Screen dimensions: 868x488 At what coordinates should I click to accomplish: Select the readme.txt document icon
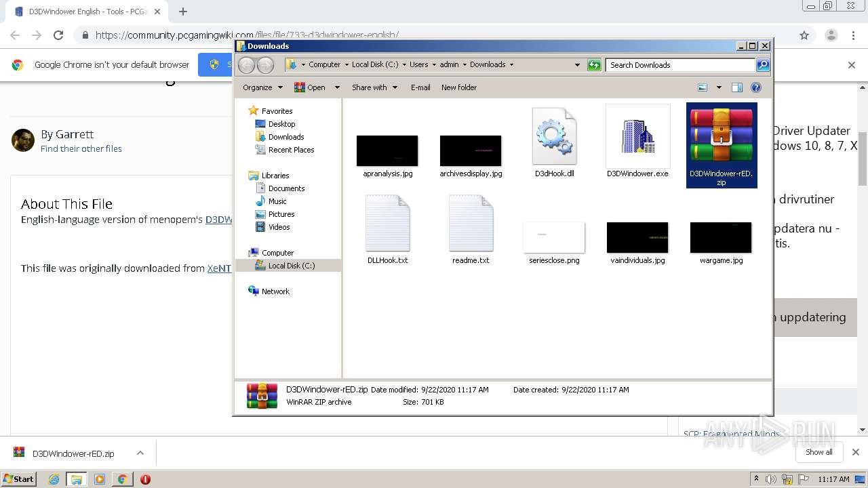point(471,223)
